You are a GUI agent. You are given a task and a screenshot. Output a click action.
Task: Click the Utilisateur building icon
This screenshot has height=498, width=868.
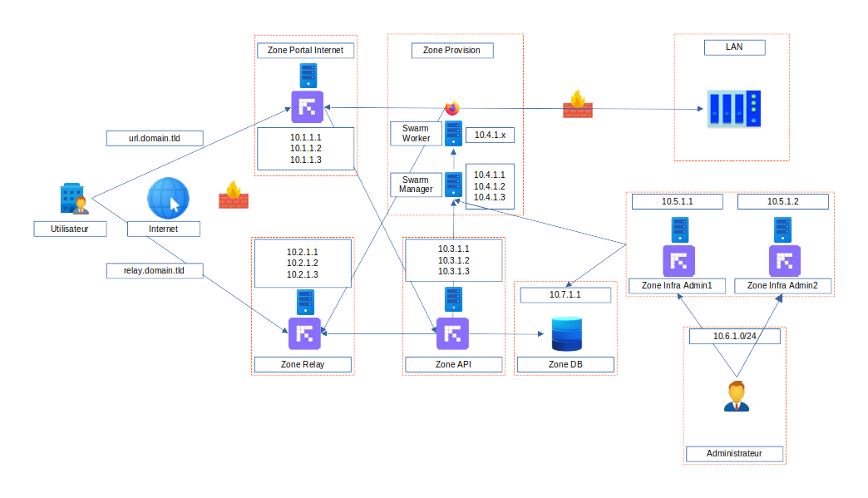click(74, 200)
